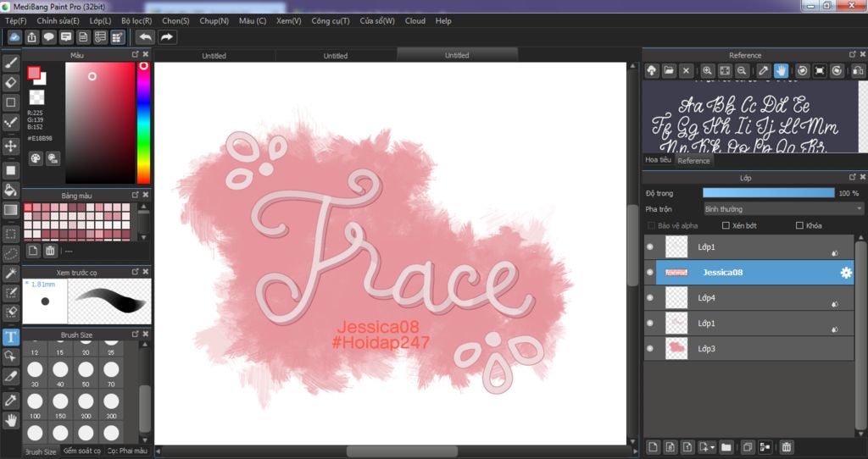Screen dimensions: 868x459
Task: Open a reference image from folder
Action: [669, 71]
